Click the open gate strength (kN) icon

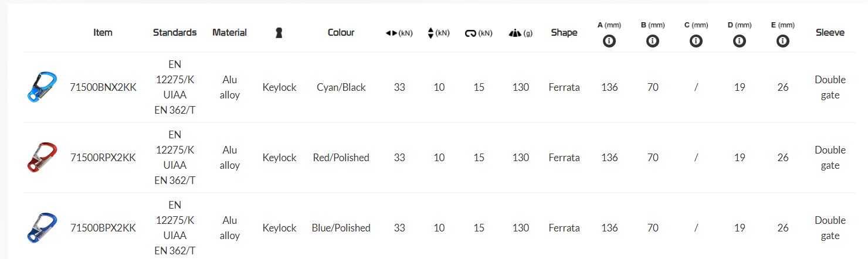(470, 33)
